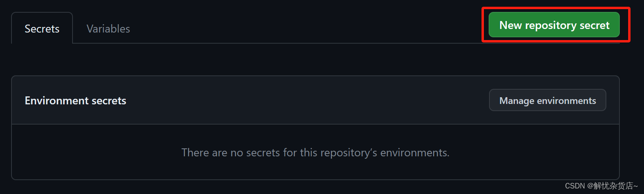
Task: Open Manage environments
Action: pyautogui.click(x=548, y=100)
